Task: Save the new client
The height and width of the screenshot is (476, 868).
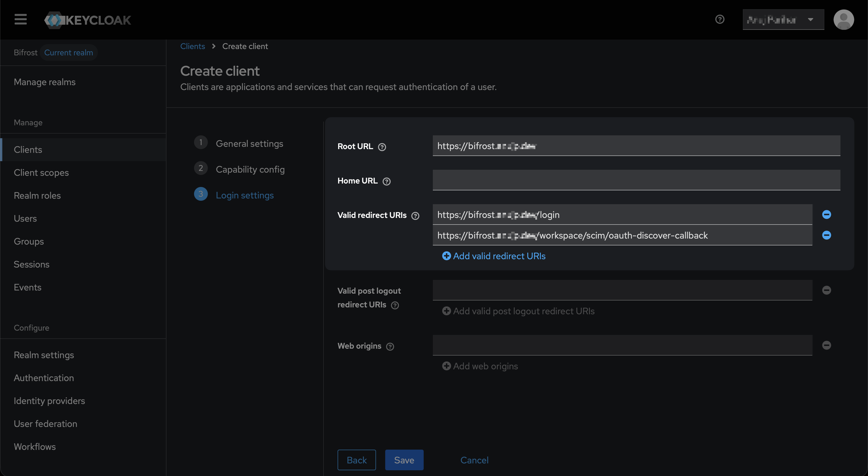Action: click(x=404, y=460)
